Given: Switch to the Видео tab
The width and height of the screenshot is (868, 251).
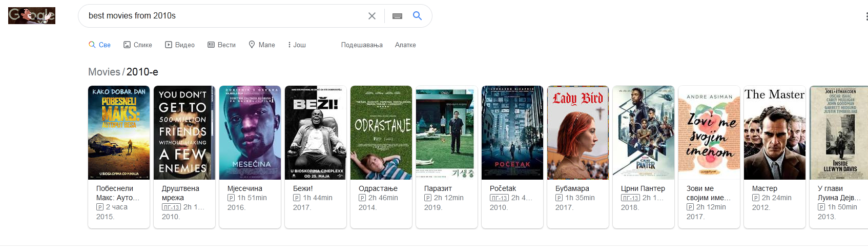Looking at the screenshot, I should tap(180, 45).
